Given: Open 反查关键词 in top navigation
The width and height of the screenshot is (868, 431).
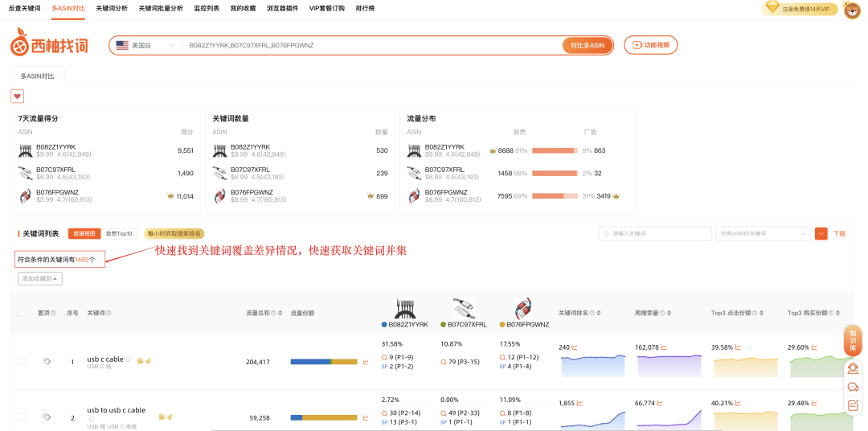Looking at the screenshot, I should (24, 8).
